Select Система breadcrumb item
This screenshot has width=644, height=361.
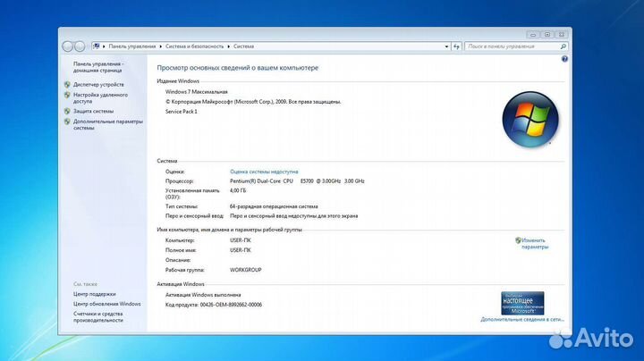tap(243, 46)
